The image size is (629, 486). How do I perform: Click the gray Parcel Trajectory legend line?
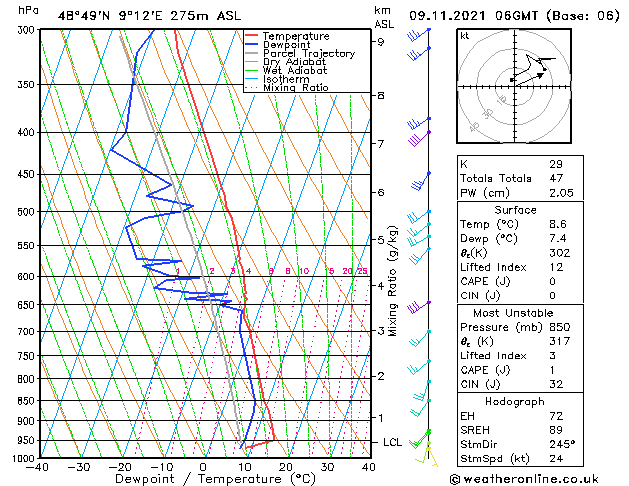(x=251, y=53)
